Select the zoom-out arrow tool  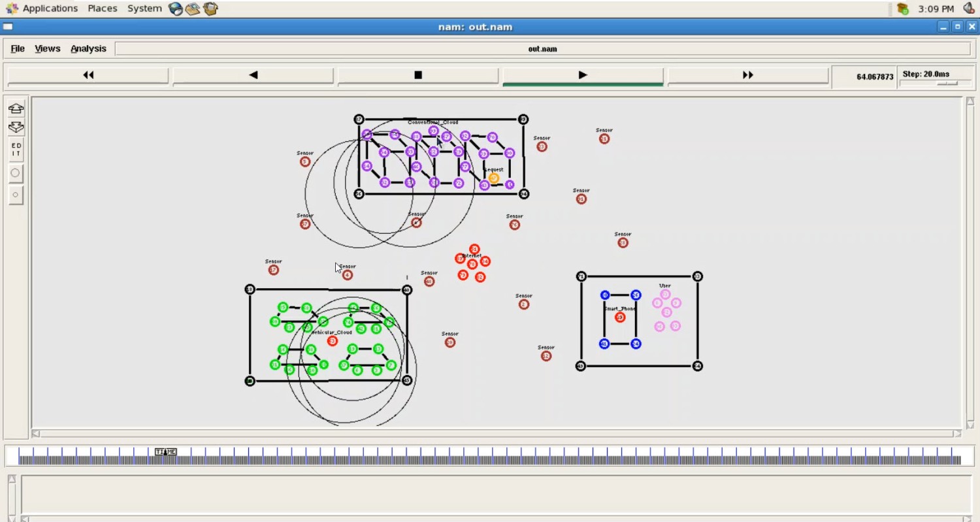[x=15, y=127]
